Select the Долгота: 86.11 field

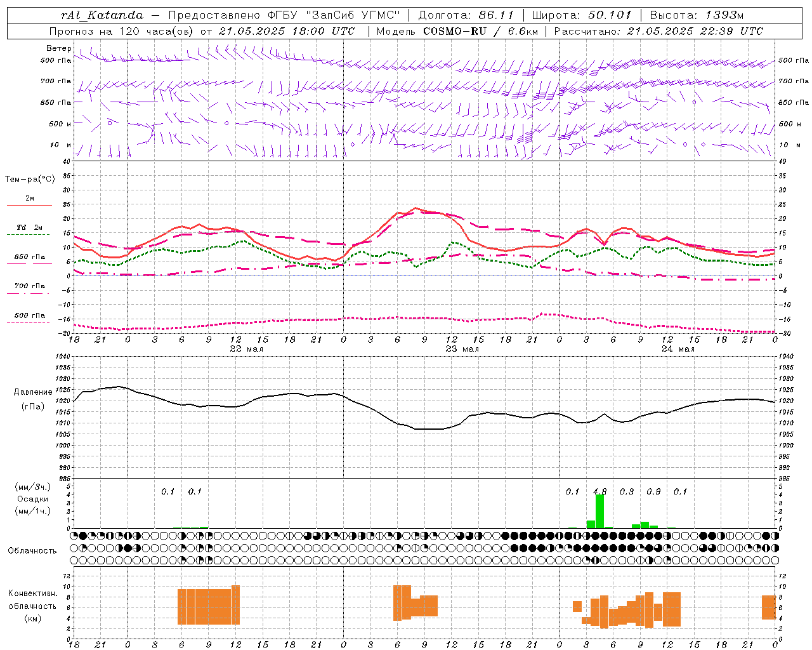[x=466, y=15]
